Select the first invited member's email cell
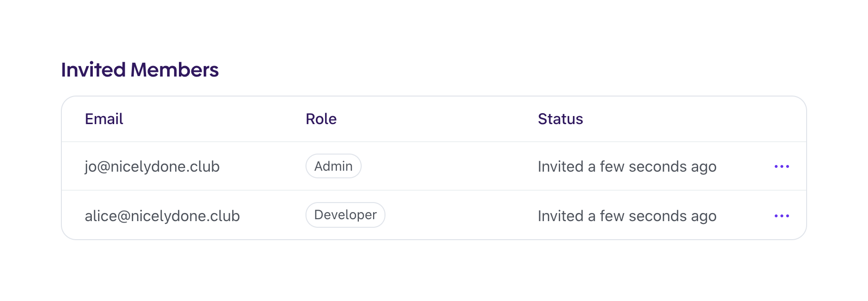 (x=152, y=166)
